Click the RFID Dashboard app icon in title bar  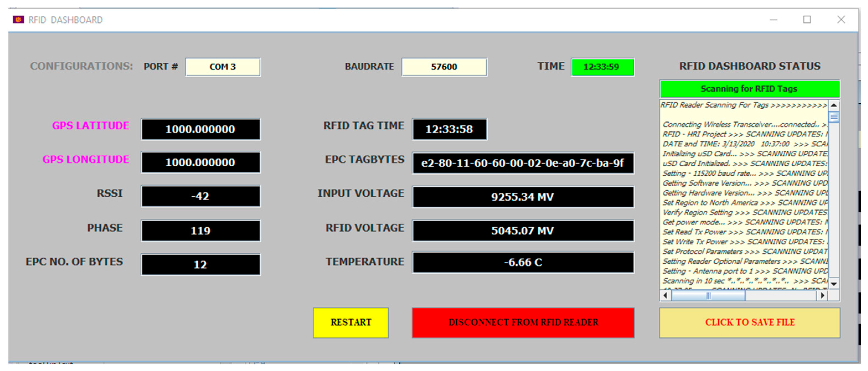click(18, 20)
